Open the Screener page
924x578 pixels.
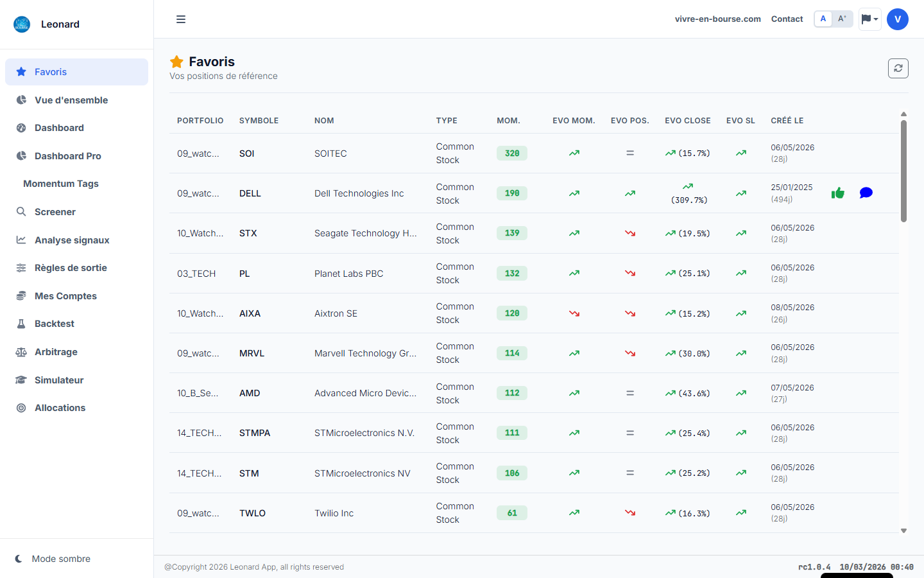pyautogui.click(x=76, y=212)
